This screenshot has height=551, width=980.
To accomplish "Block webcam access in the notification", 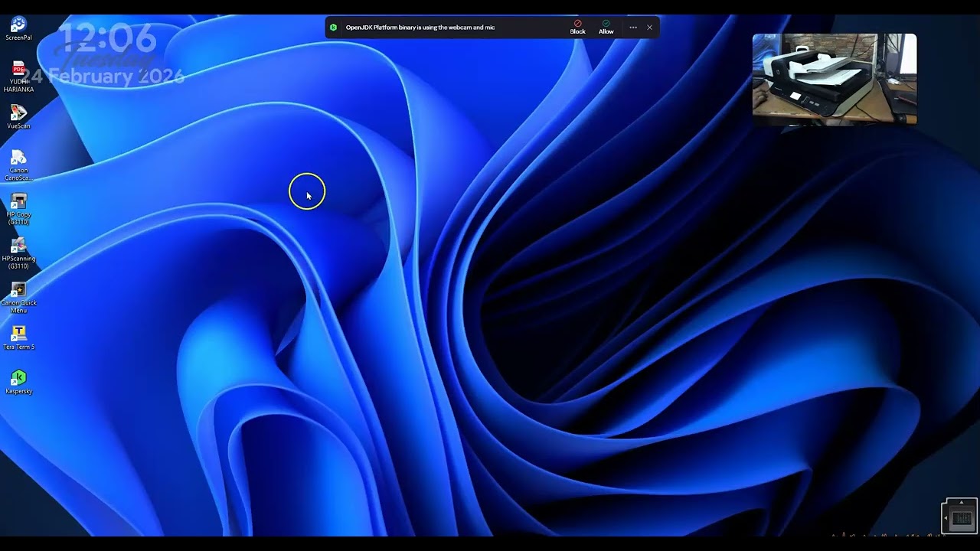I will click(577, 28).
